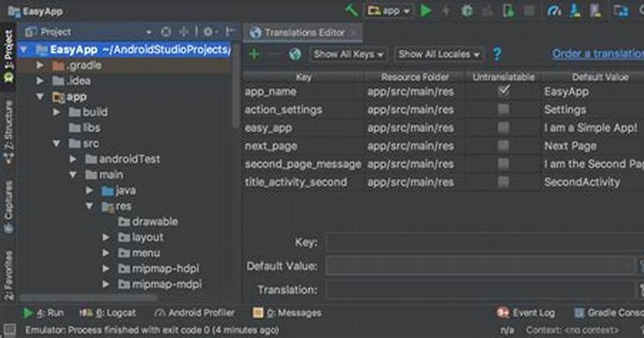The width and height of the screenshot is (644, 338).
Task: Click the Apply Changes lightning icon
Action: click(446, 11)
